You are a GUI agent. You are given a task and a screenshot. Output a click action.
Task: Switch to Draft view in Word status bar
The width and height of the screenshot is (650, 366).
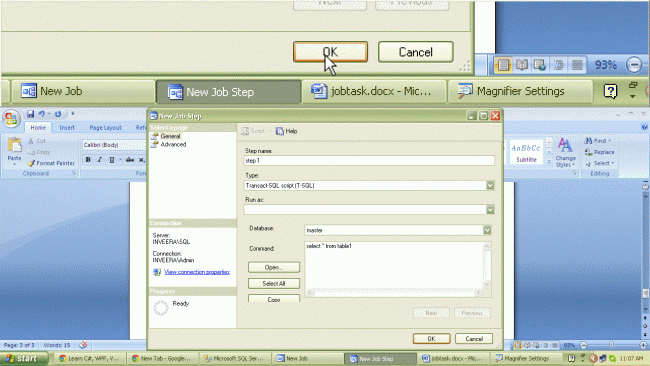pyautogui.click(x=555, y=345)
